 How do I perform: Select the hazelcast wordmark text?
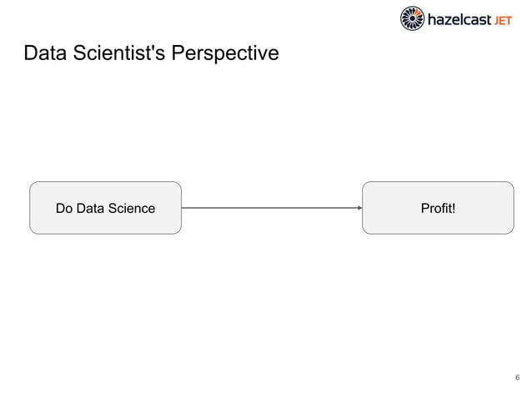pyautogui.click(x=459, y=19)
